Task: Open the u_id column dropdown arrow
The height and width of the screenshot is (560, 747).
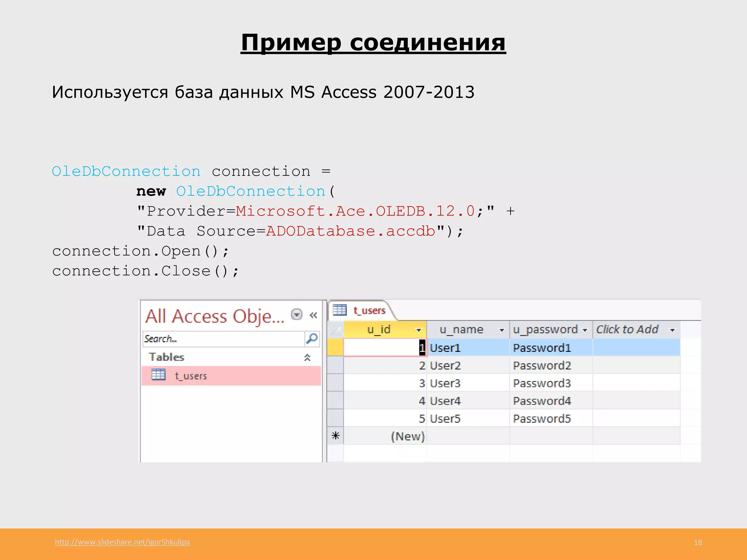Action: (418, 330)
